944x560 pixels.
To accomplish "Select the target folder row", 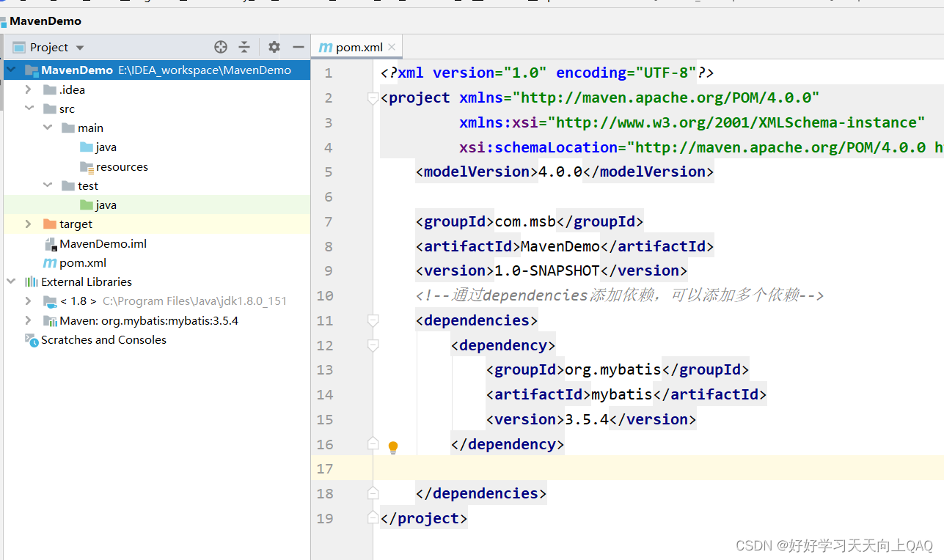I will [155, 224].
